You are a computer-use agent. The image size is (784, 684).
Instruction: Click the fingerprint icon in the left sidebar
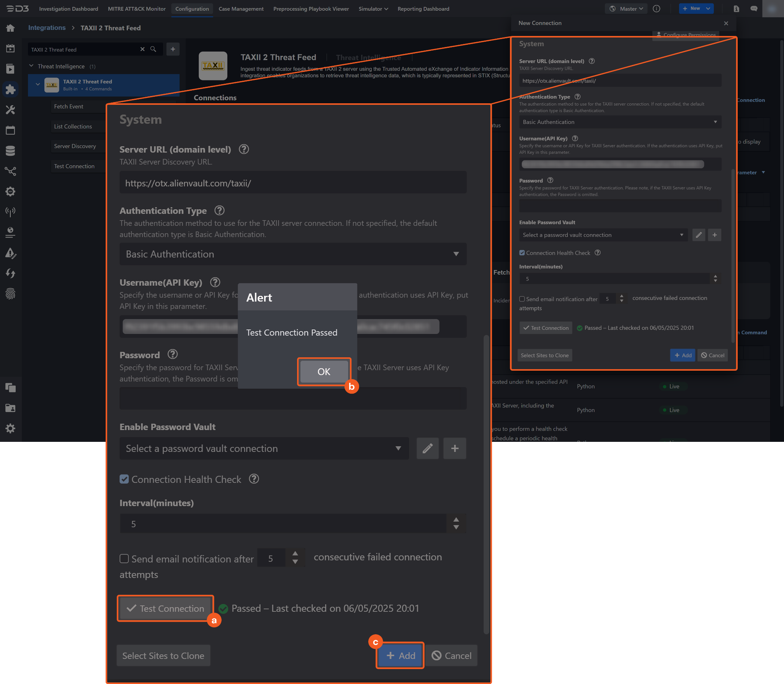(x=10, y=294)
